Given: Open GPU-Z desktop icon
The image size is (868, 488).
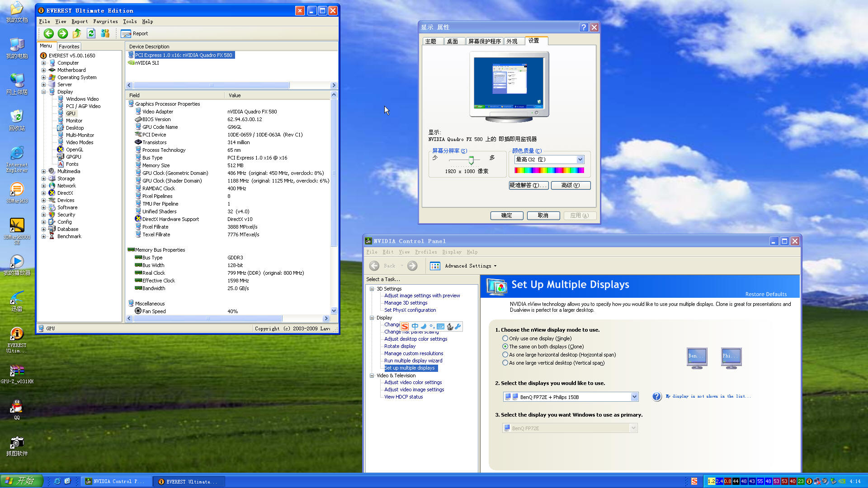Looking at the screenshot, I should coord(17,374).
